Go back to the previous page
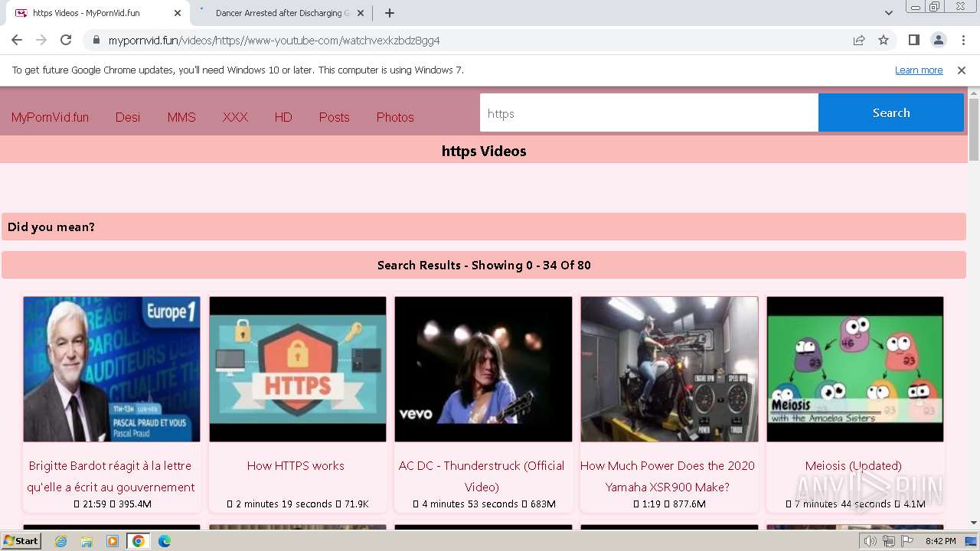The width and height of the screenshot is (980, 551). coord(17,40)
